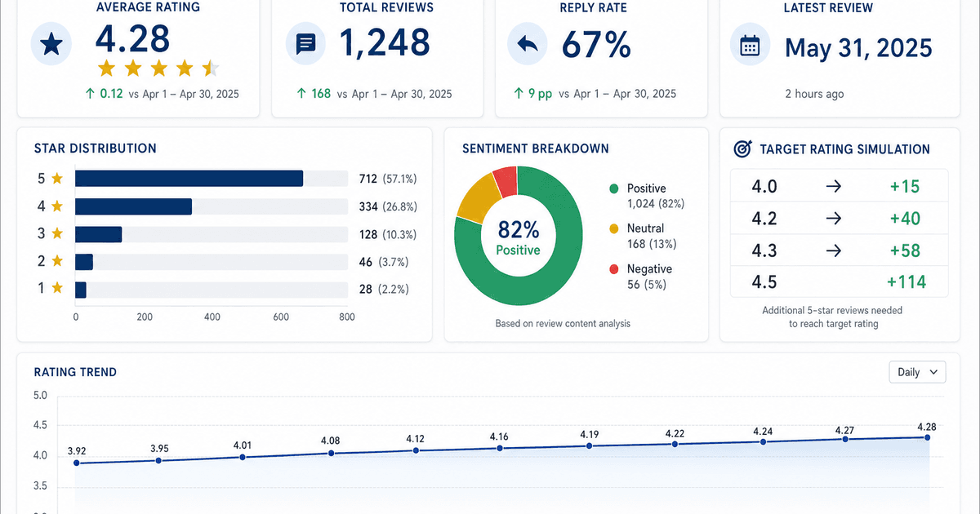Click the arrow in the 4.0 target row
This screenshot has width=980, height=514.
coord(834,187)
